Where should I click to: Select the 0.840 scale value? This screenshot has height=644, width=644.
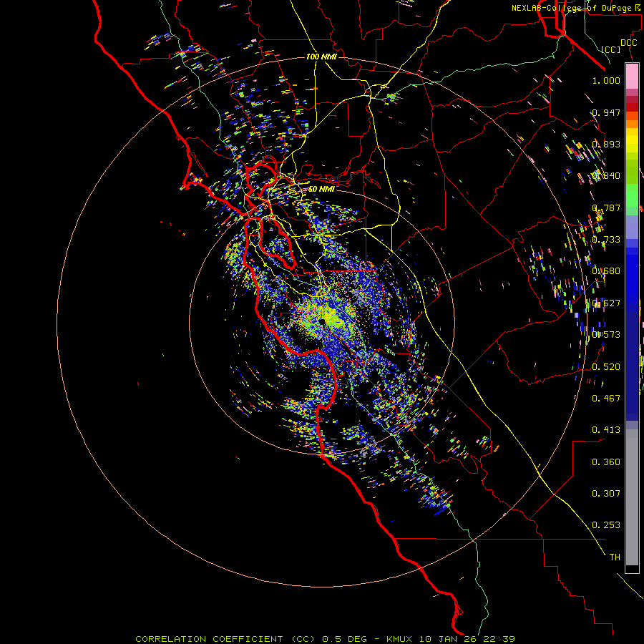[x=606, y=176]
